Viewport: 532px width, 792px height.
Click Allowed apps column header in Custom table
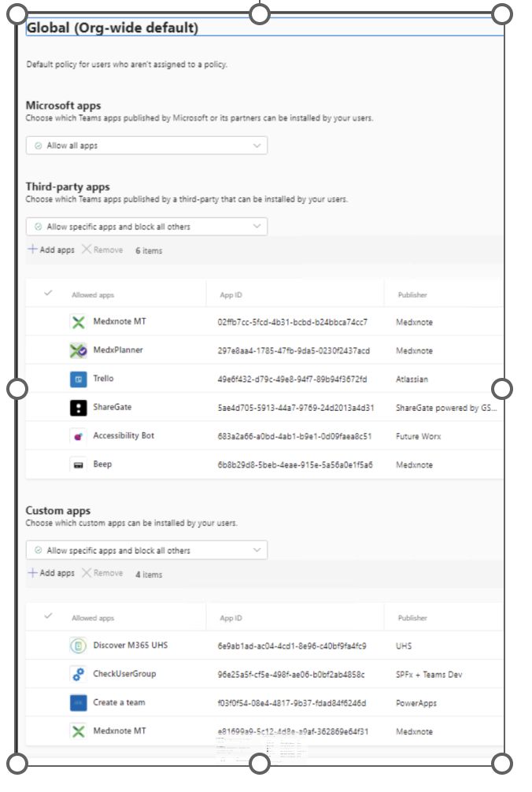point(93,618)
